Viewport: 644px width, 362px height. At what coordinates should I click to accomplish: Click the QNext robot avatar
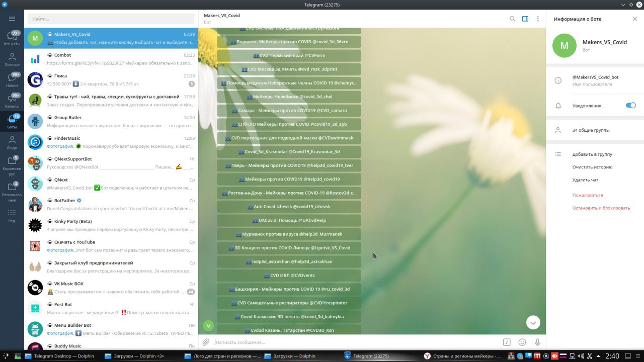pyautogui.click(x=35, y=184)
